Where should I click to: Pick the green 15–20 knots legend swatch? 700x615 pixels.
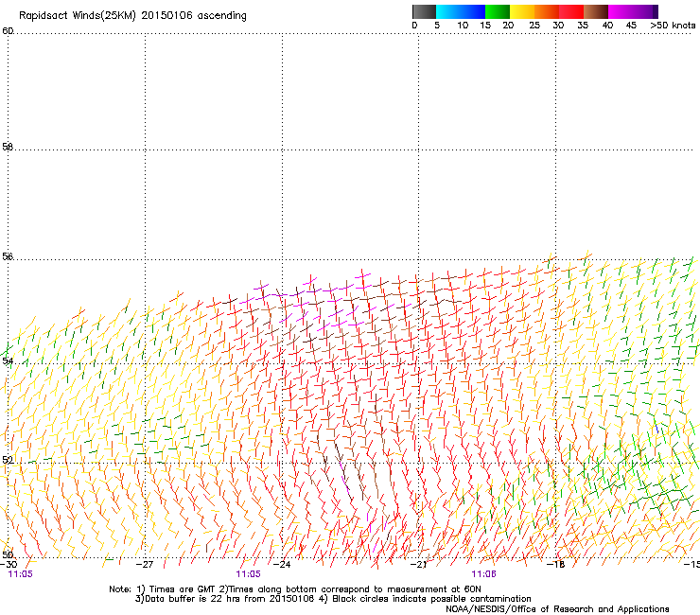coord(498,11)
